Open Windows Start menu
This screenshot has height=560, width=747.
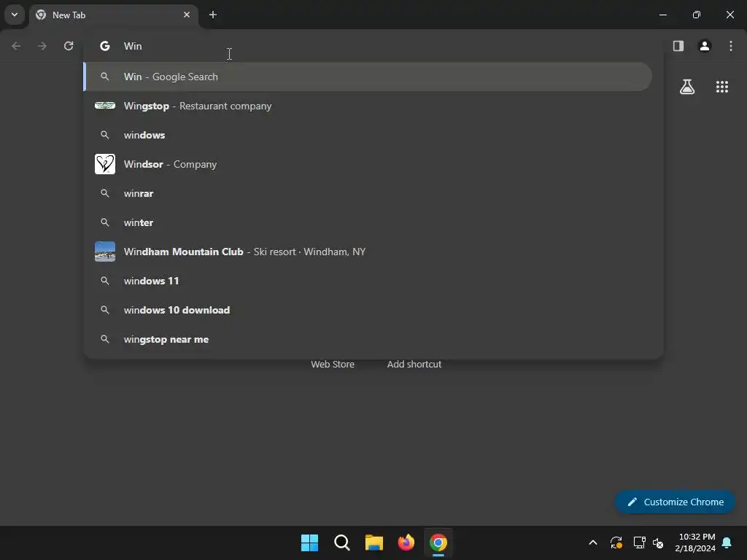pos(309,542)
